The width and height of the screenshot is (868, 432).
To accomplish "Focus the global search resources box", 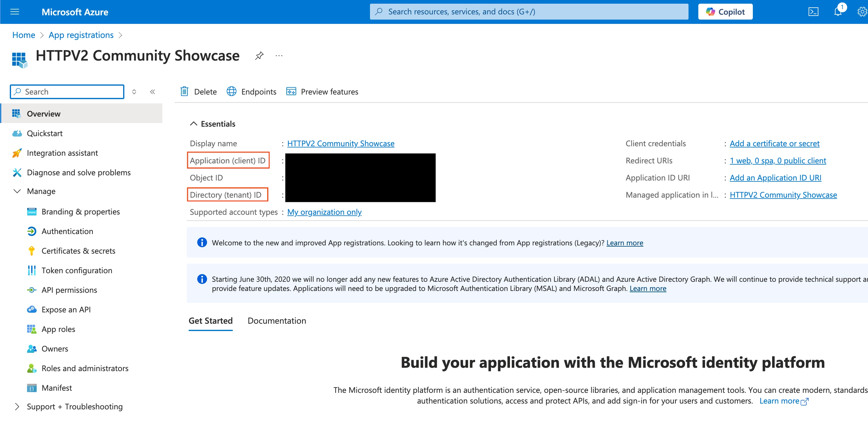I will click(x=529, y=12).
